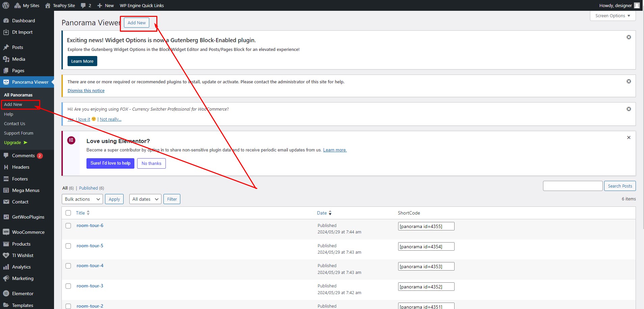
Task: Dismiss the Widget Options notice
Action: tap(629, 37)
